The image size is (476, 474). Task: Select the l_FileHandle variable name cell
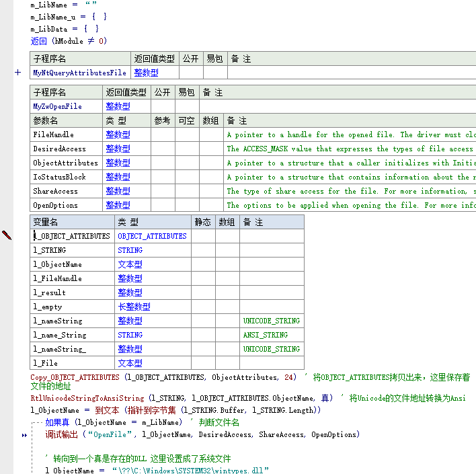tap(58, 278)
